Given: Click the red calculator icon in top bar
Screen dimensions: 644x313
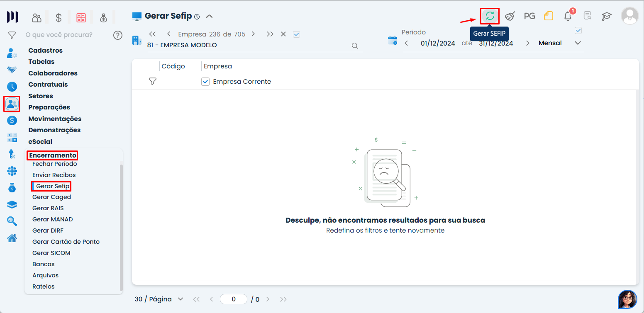Looking at the screenshot, I should point(81,17).
